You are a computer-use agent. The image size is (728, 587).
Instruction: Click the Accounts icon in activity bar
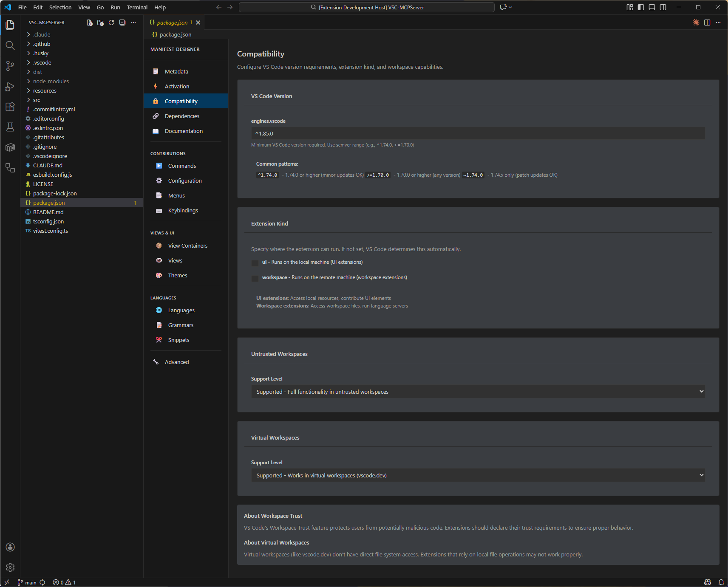coord(10,547)
